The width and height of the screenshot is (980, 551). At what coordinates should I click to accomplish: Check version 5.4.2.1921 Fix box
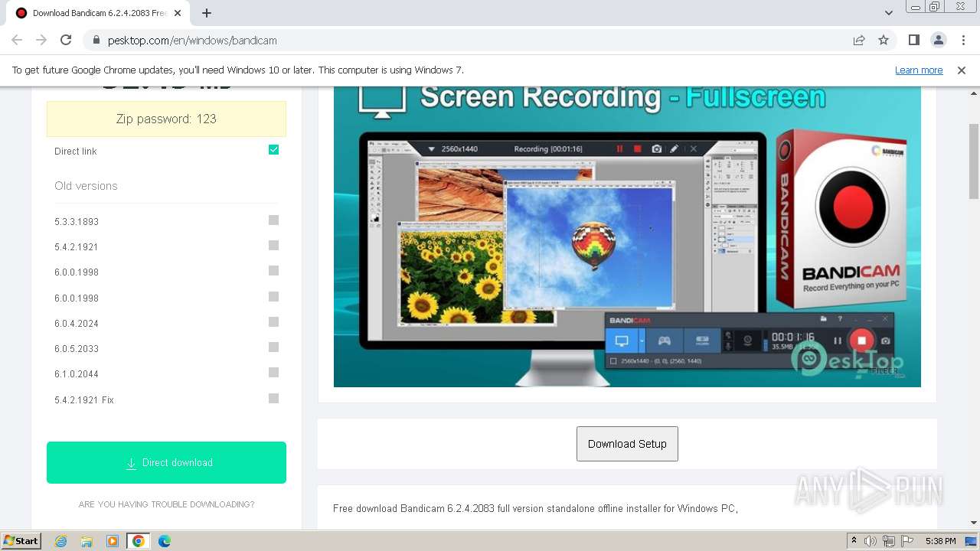coord(273,399)
